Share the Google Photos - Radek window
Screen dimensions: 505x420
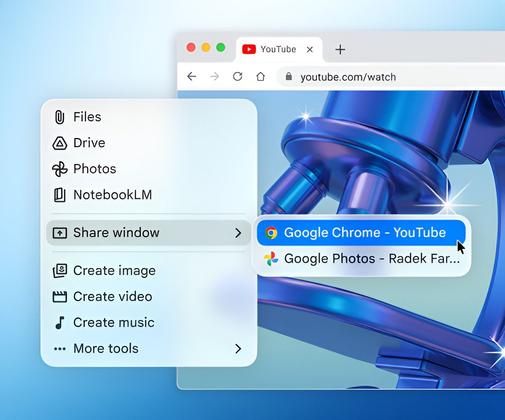tap(361, 259)
